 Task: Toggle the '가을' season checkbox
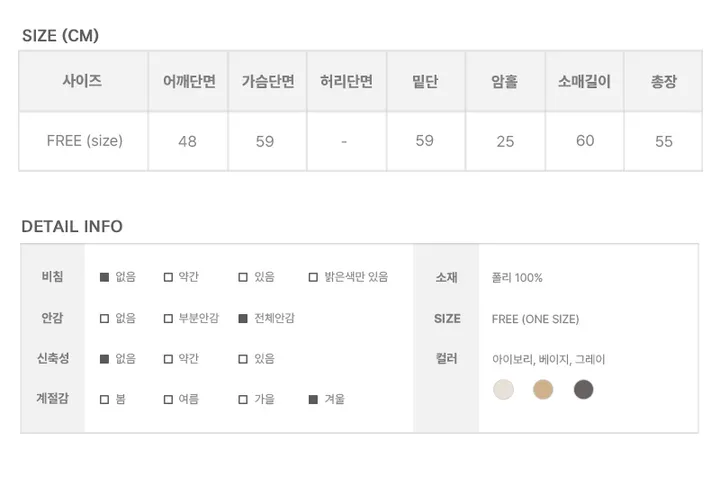click(243, 399)
